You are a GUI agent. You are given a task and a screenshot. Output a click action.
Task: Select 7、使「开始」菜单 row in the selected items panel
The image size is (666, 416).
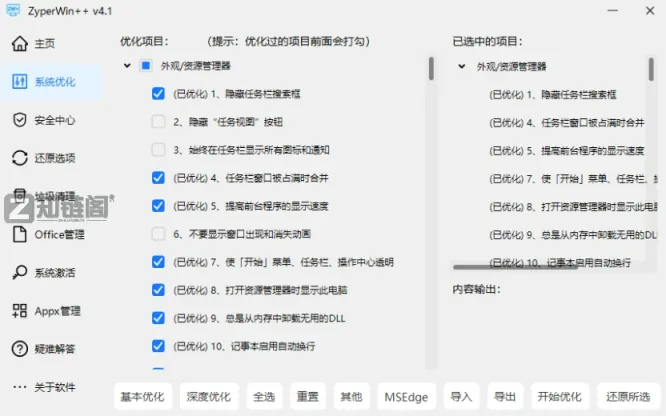[x=573, y=179]
